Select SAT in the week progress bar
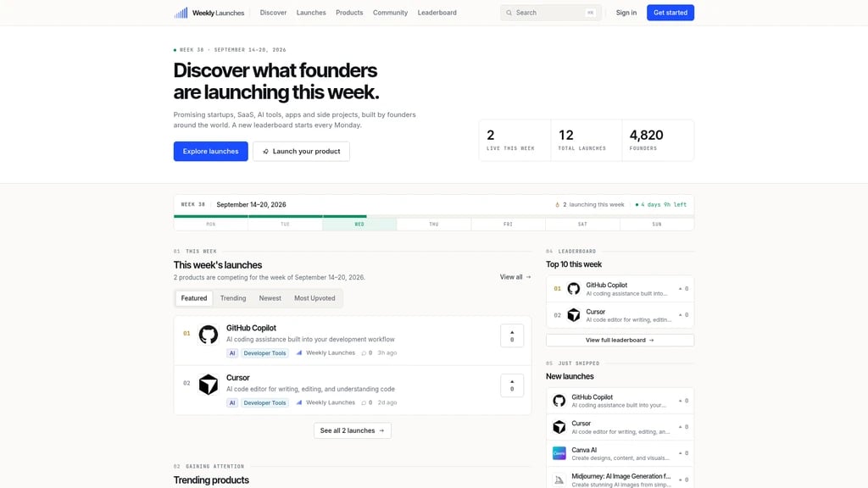Viewport: 868px width, 488px height. (582, 224)
